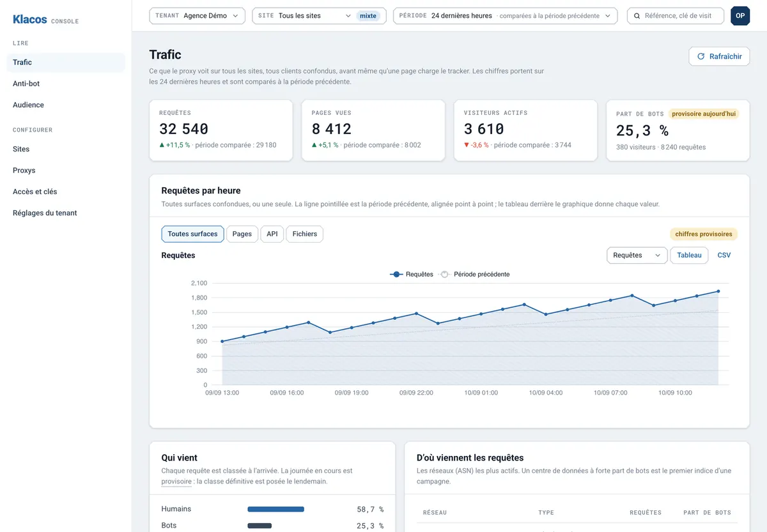Select the Toutes surfaces tab
Screen dimensions: 767x532
coord(192,234)
